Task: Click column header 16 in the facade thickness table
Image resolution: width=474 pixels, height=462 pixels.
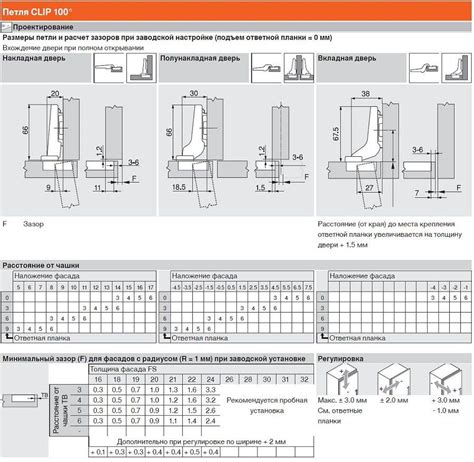Action: tap(98, 379)
